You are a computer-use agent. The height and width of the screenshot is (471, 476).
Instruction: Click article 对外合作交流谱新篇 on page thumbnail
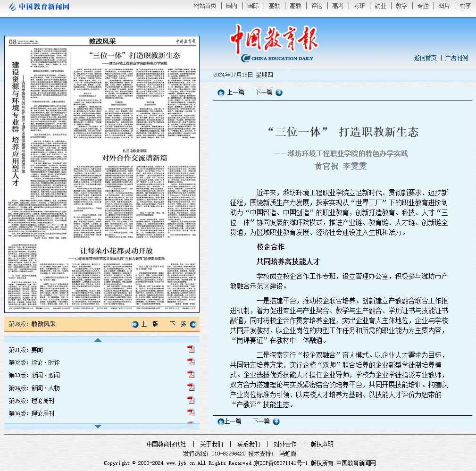(x=134, y=158)
